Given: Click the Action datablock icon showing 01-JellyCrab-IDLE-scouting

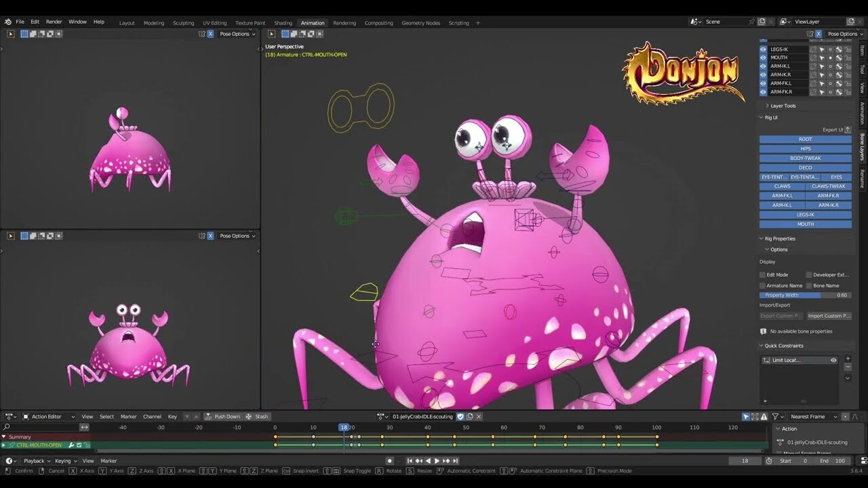Looking at the screenshot, I should pyautogui.click(x=380, y=416).
